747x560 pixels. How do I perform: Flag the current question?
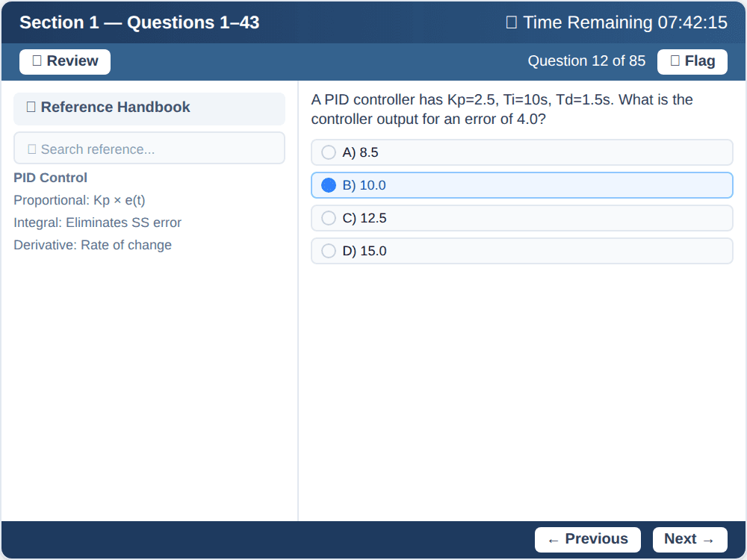click(692, 61)
